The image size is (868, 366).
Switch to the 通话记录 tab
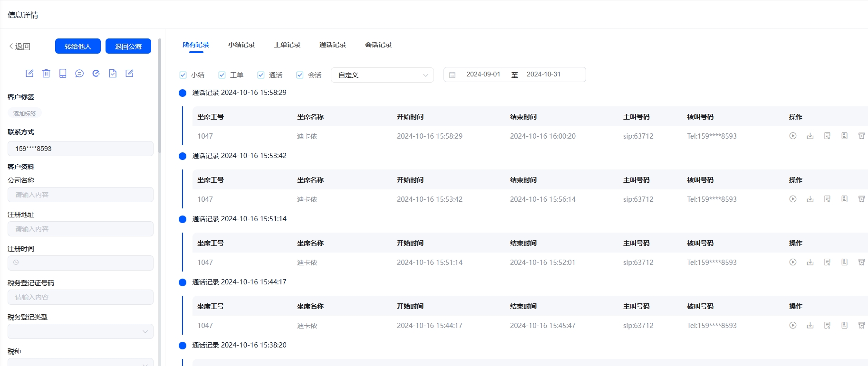click(332, 45)
